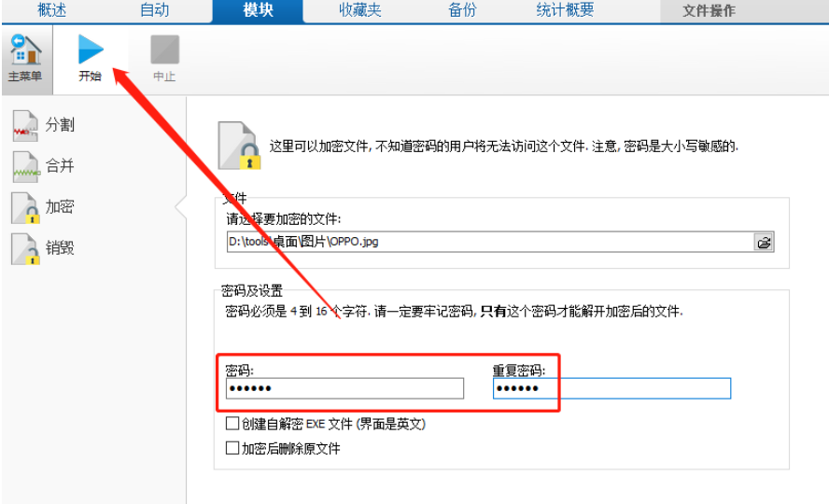The image size is (829, 504).
Task: Enable 加密后删除原文件 checkbox
Action: point(232,448)
